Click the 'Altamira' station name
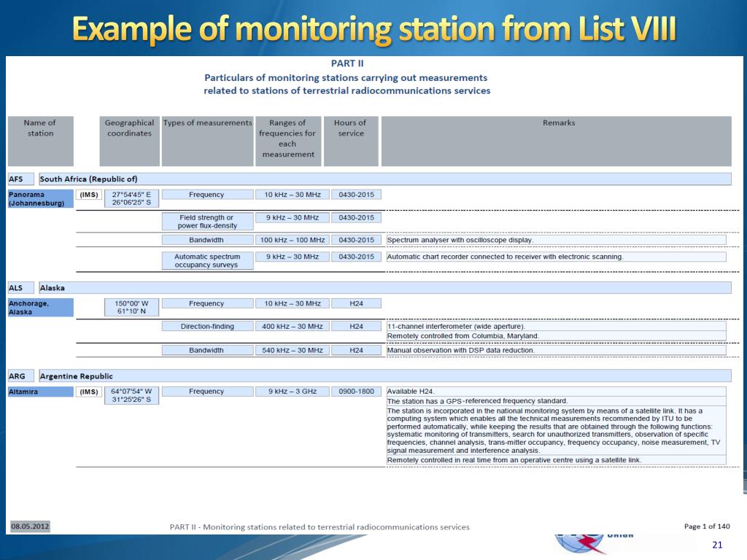747x560 pixels. tap(41, 392)
